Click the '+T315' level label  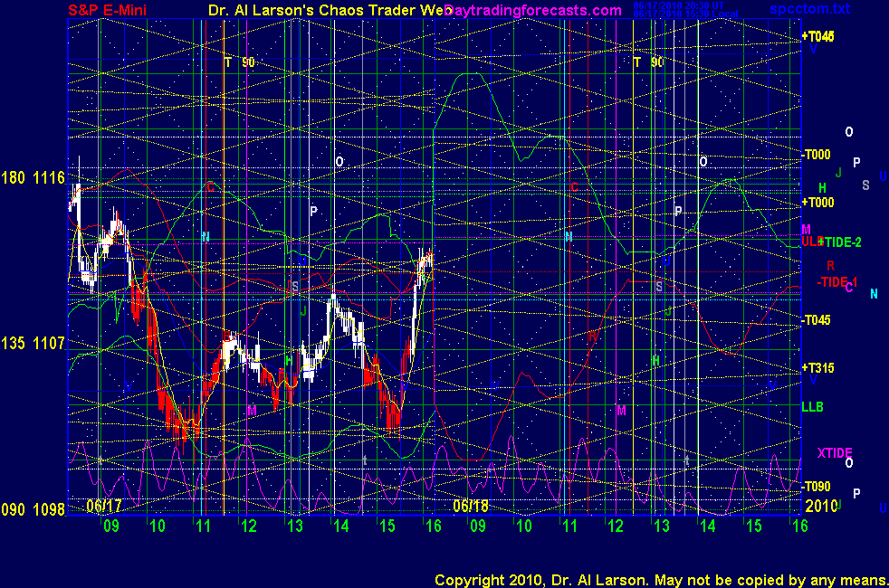coord(817,368)
